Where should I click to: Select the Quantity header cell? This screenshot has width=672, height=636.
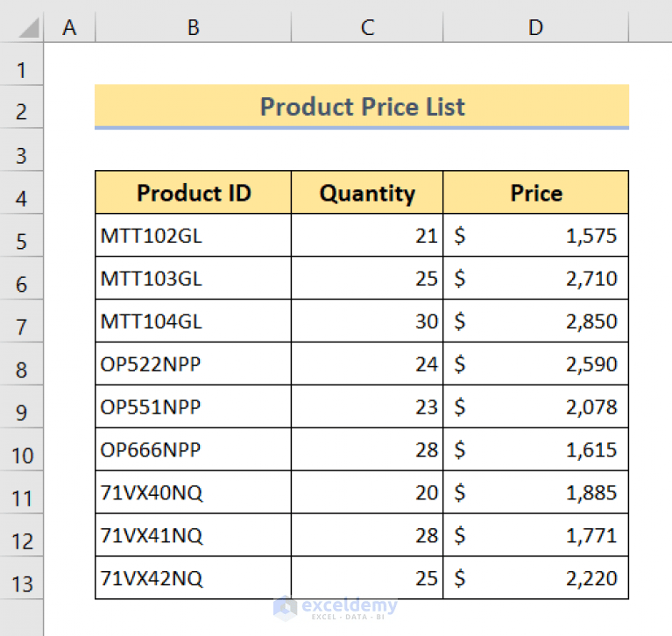pos(367,193)
